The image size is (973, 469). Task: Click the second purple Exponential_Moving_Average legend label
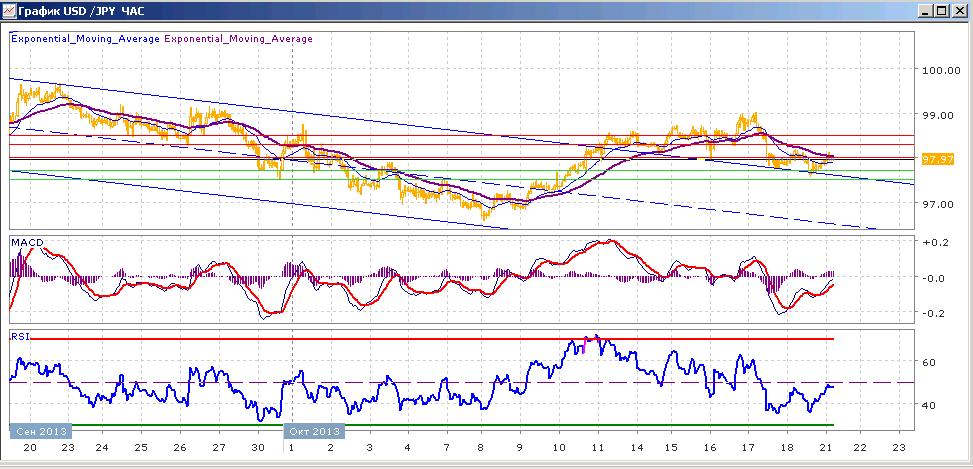click(x=238, y=38)
